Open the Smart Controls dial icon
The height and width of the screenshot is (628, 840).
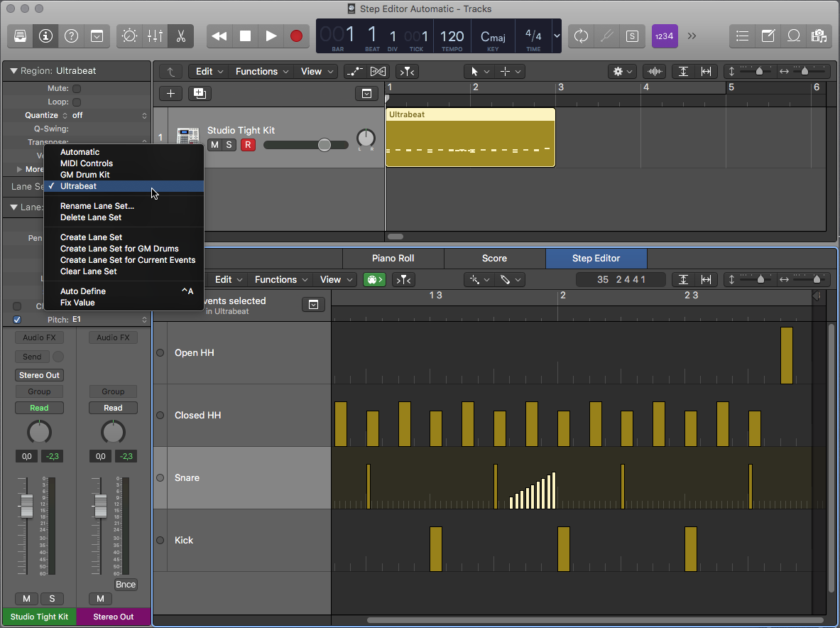tap(129, 36)
